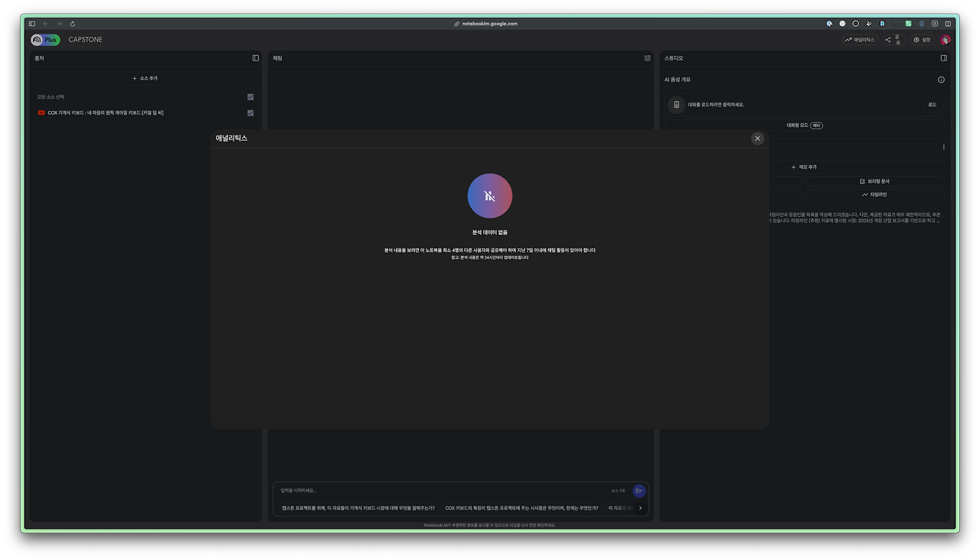980x560 pixels.
Task: Reload the browser page
Action: point(73,24)
